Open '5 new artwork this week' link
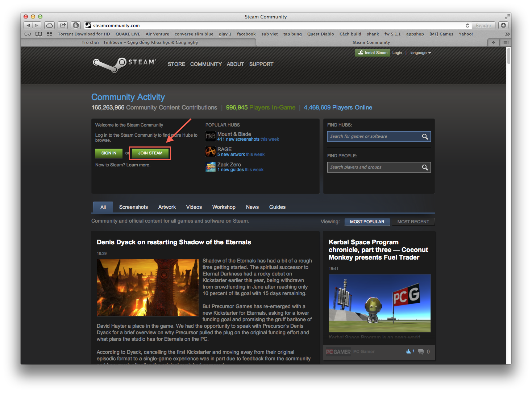Viewport: 532px width, 393px height. [241, 154]
